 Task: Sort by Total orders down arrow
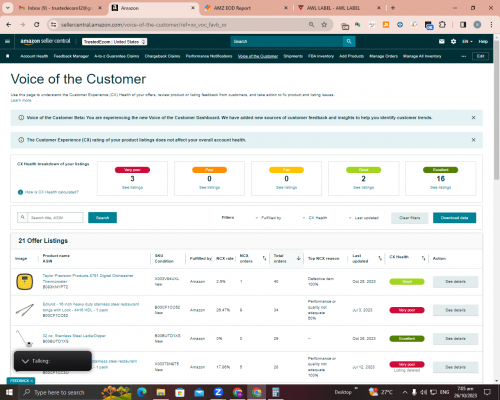299,258
